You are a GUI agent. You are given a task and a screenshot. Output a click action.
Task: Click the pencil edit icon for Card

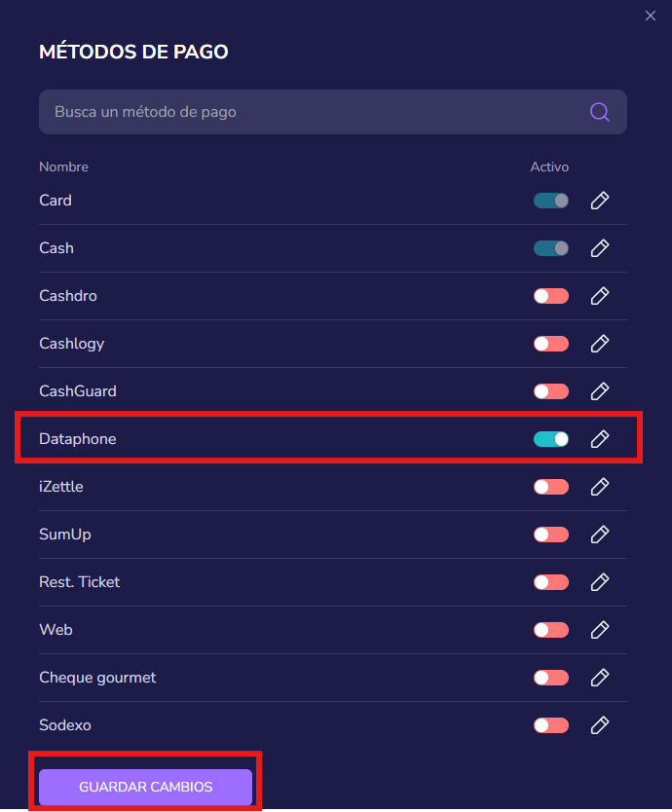600,201
